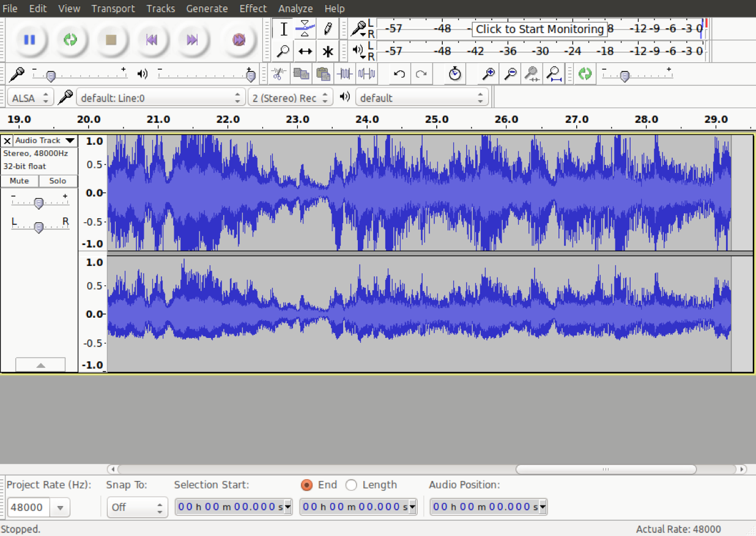Viewport: 756px width, 536px height.
Task: Mute the audio track
Action: tap(20, 180)
